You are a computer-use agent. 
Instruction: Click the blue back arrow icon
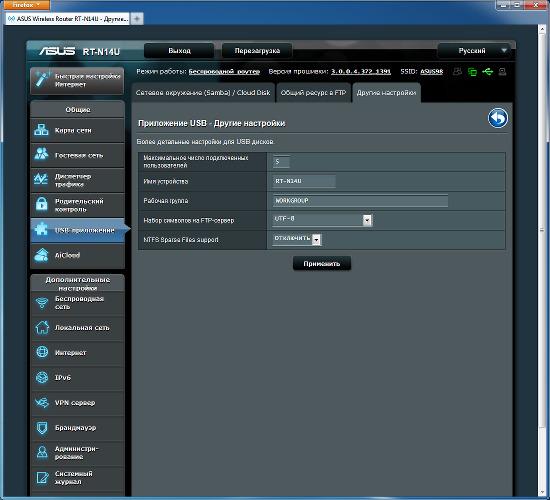(x=498, y=118)
